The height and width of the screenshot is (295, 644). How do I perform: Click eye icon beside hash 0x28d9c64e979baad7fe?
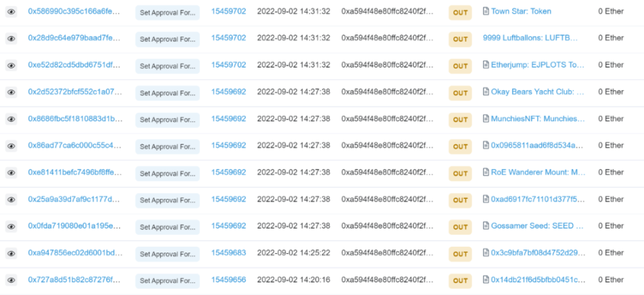pos(11,38)
